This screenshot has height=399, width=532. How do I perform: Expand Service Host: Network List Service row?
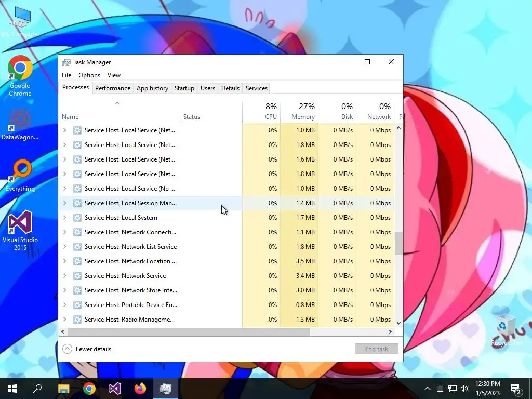click(x=65, y=247)
